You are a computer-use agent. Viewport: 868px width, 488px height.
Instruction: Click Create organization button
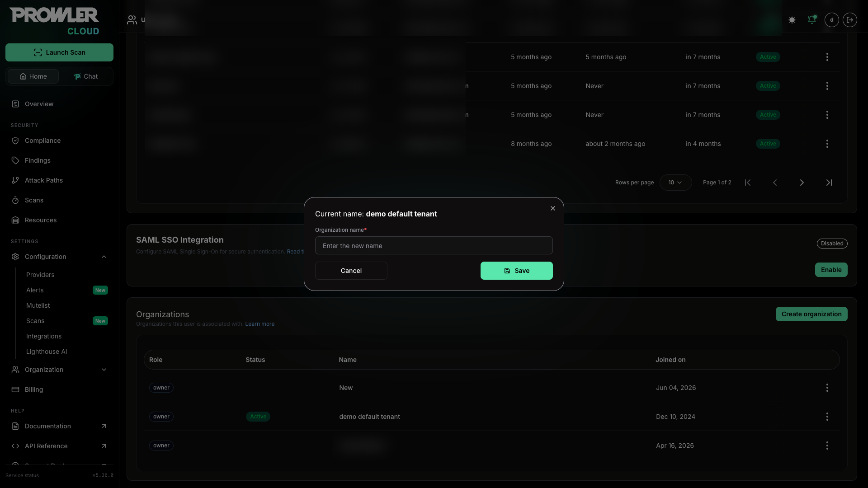(811, 314)
